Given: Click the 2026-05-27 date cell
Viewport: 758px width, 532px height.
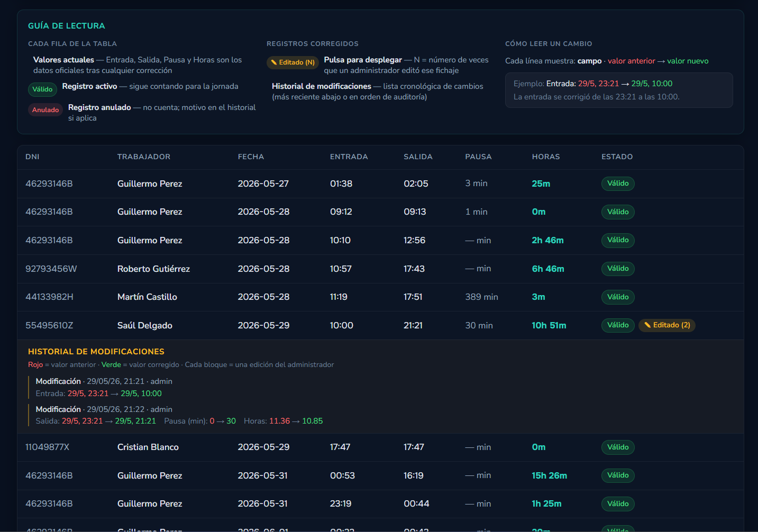Looking at the screenshot, I should [x=263, y=184].
